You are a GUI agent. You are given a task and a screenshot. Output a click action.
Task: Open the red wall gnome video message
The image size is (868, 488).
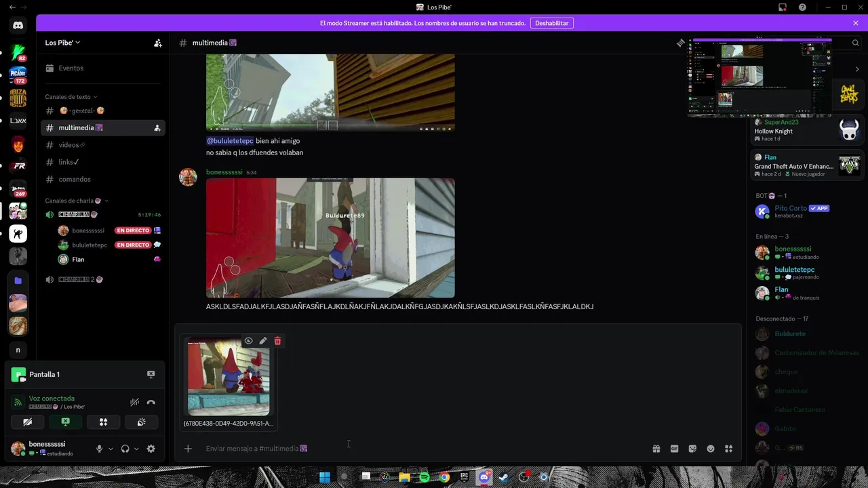click(x=330, y=238)
